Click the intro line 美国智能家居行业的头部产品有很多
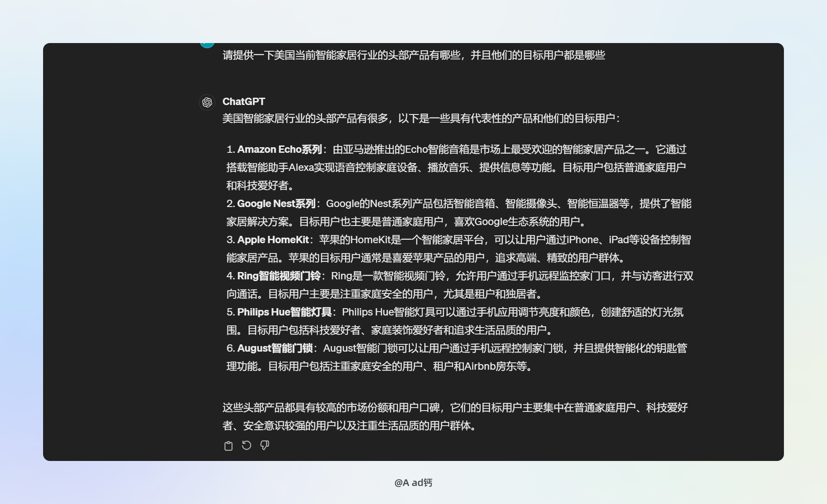The width and height of the screenshot is (827, 504). point(421,118)
